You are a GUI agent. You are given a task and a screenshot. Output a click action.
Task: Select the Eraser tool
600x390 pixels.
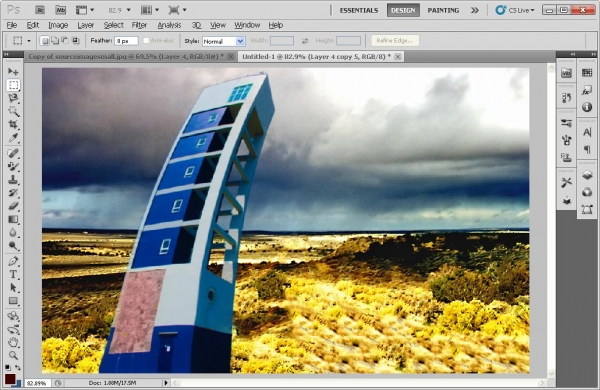pyautogui.click(x=13, y=206)
